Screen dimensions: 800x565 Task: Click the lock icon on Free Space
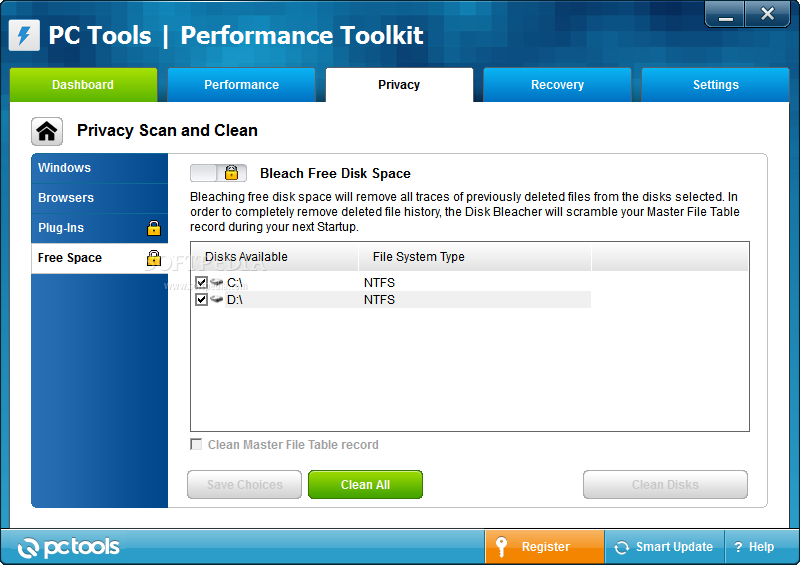click(154, 258)
